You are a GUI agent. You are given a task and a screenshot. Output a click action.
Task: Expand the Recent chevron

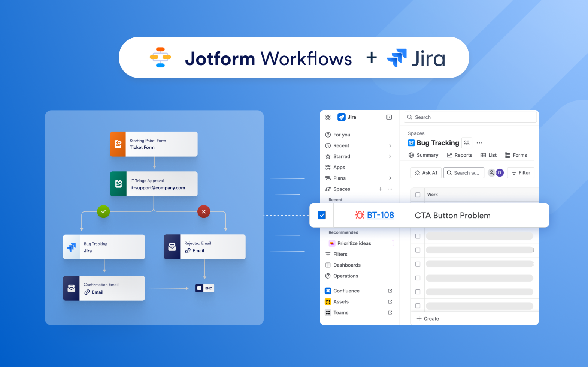coord(390,145)
